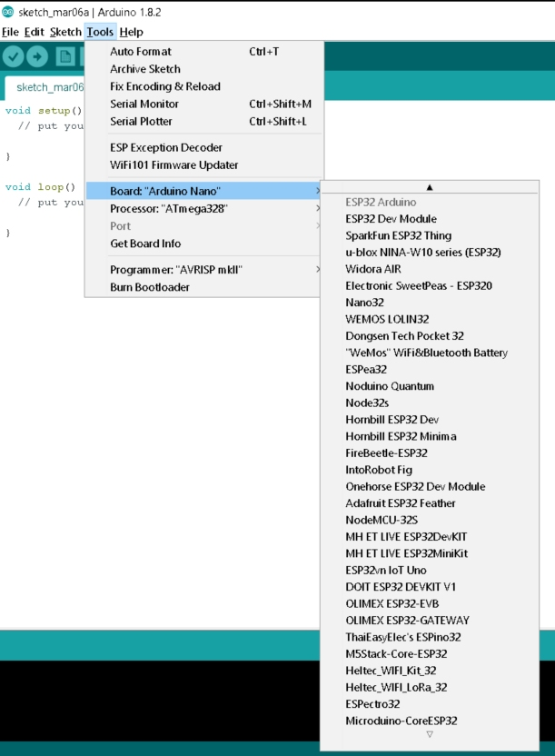Pick DOIT ESP32 DEVKIT V1 board

click(401, 587)
